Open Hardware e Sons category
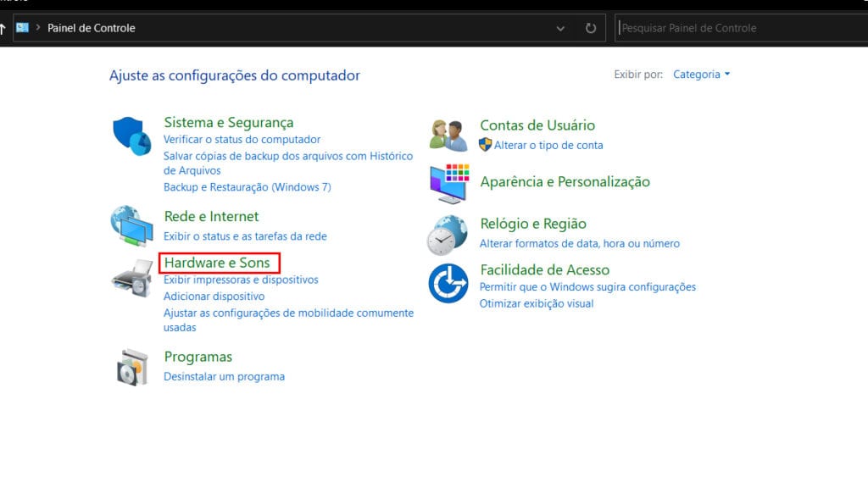Viewport: 868px width, 488px height. click(217, 263)
